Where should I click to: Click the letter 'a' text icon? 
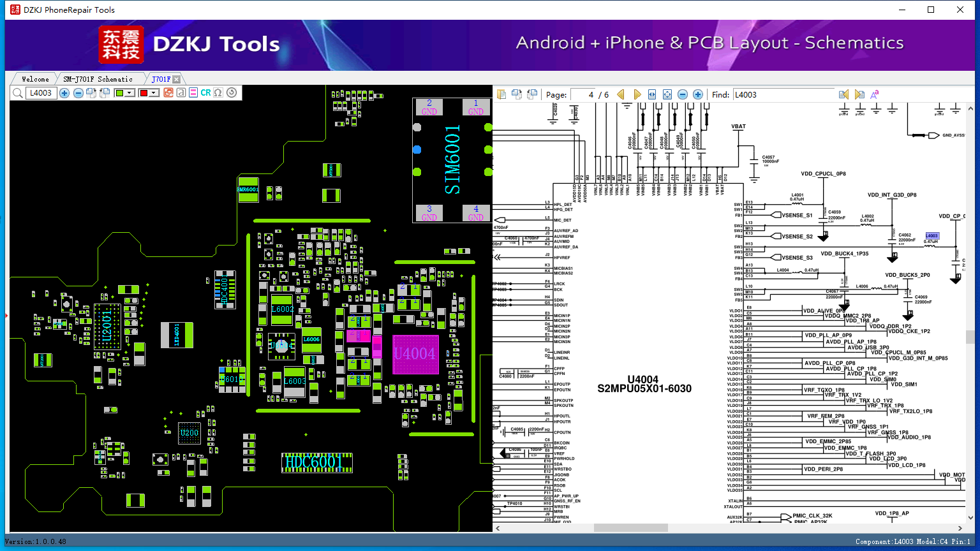pyautogui.click(x=181, y=93)
